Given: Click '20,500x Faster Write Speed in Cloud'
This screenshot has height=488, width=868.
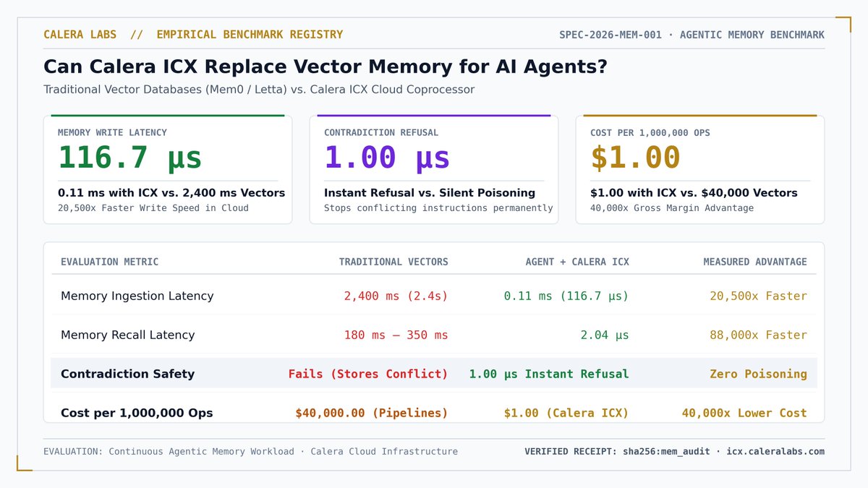Looking at the screenshot, I should coord(153,208).
